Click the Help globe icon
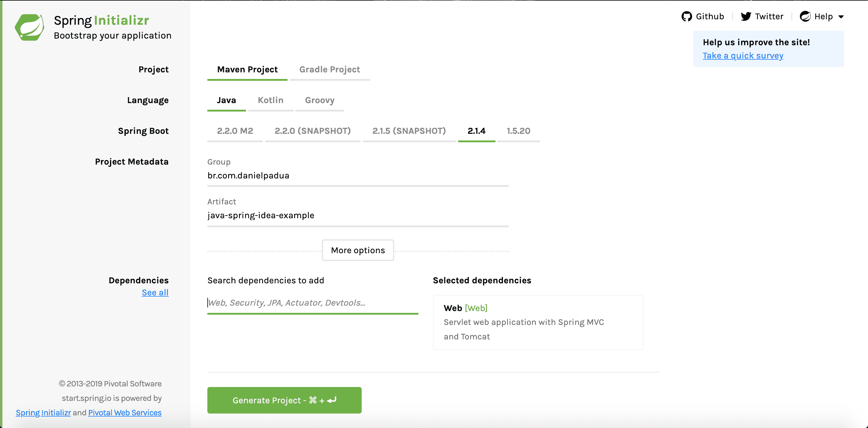The width and height of the screenshot is (868, 428). click(x=805, y=16)
